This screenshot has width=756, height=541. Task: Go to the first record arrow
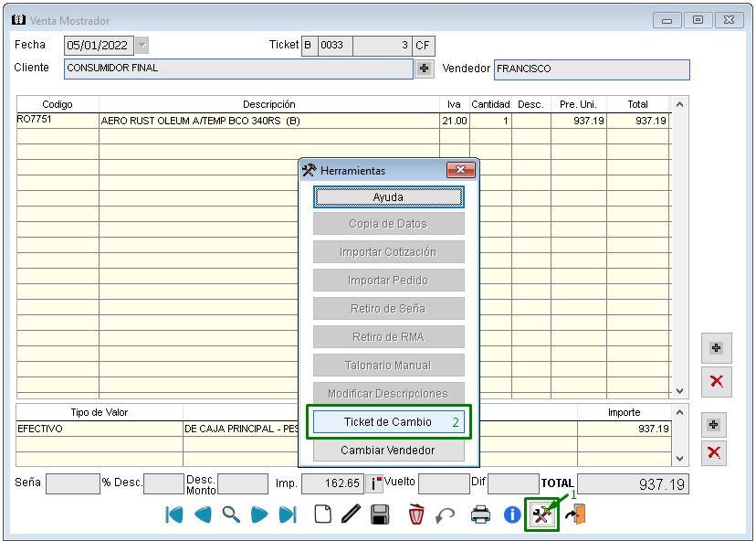coord(173,514)
